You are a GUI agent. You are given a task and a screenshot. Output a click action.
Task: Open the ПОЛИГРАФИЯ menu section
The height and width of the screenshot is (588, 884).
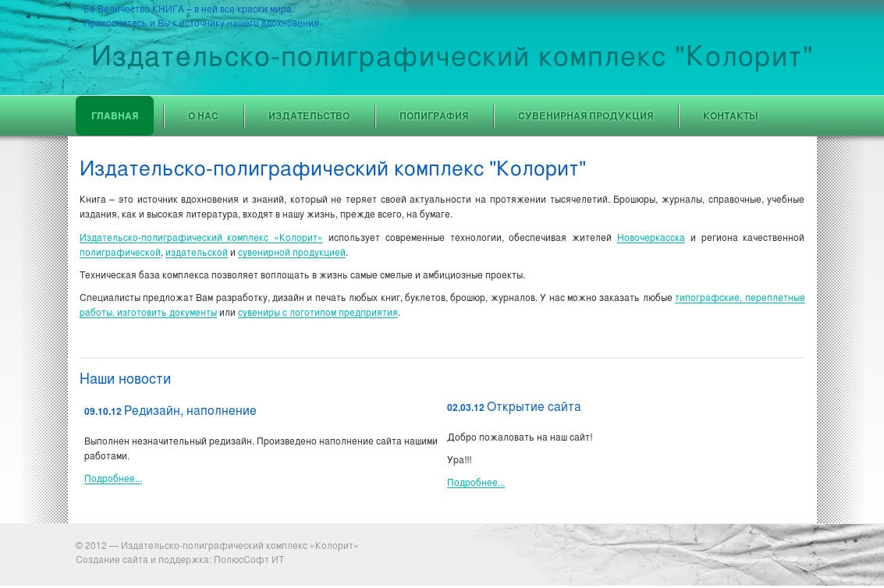434,116
